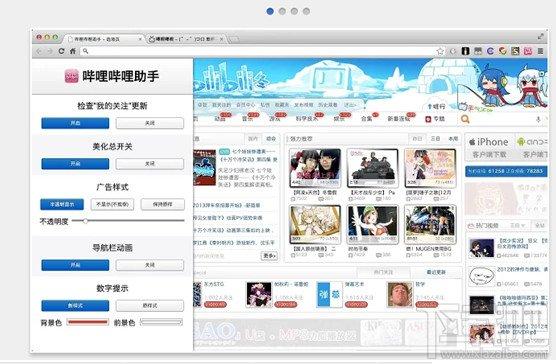The height and width of the screenshot is (364, 556).
Task: Disable the 美化总开关 option
Action: (150, 164)
